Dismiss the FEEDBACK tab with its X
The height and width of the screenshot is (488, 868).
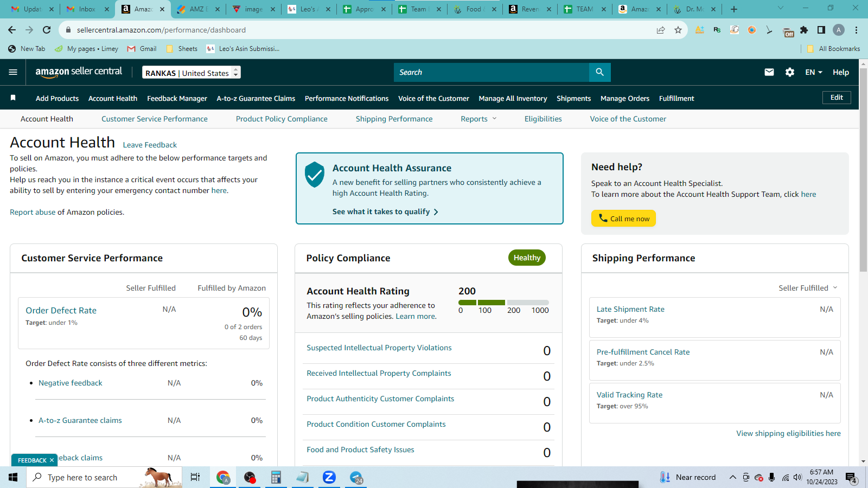pyautogui.click(x=52, y=460)
